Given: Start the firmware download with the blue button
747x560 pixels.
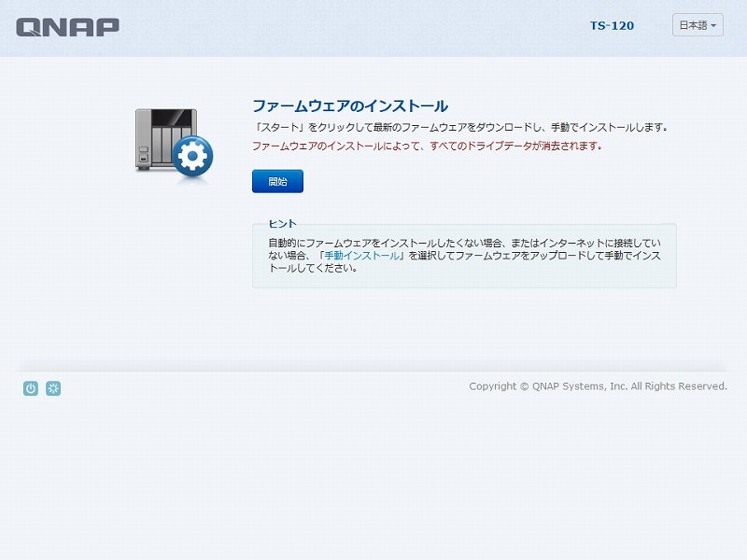Looking at the screenshot, I should (276, 181).
